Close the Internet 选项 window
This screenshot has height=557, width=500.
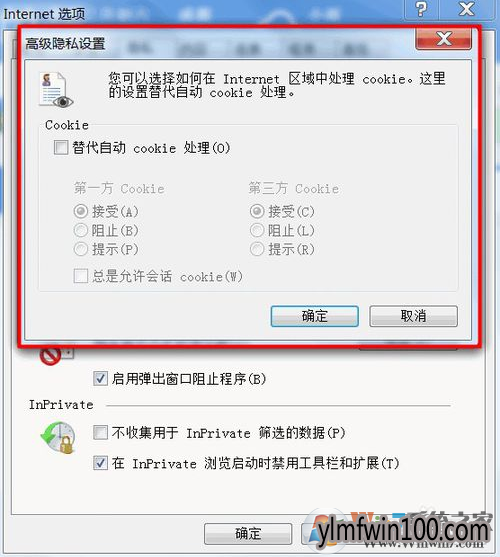coord(467,10)
